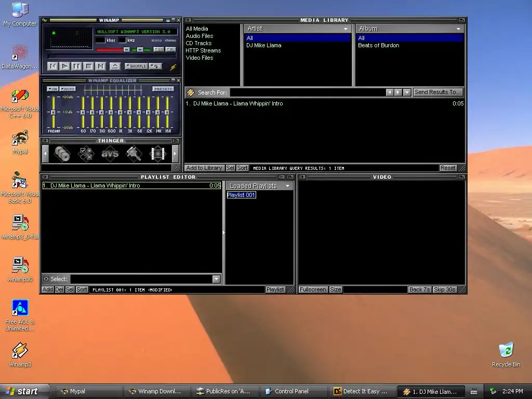Toggle the PL playlist window button
Viewport: 532px width, 399px height.
(x=170, y=49)
